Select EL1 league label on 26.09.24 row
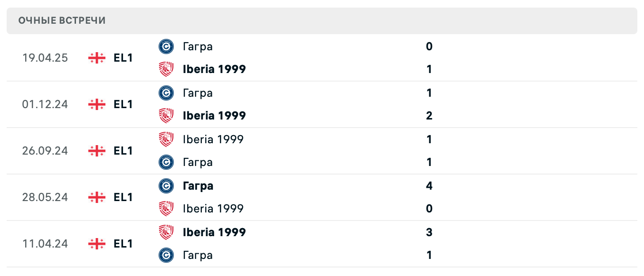The image size is (644, 276). tap(123, 151)
